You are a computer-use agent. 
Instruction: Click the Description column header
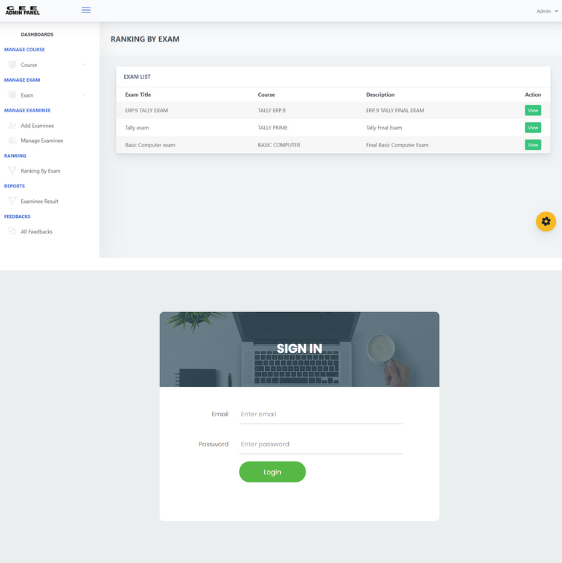380,95
